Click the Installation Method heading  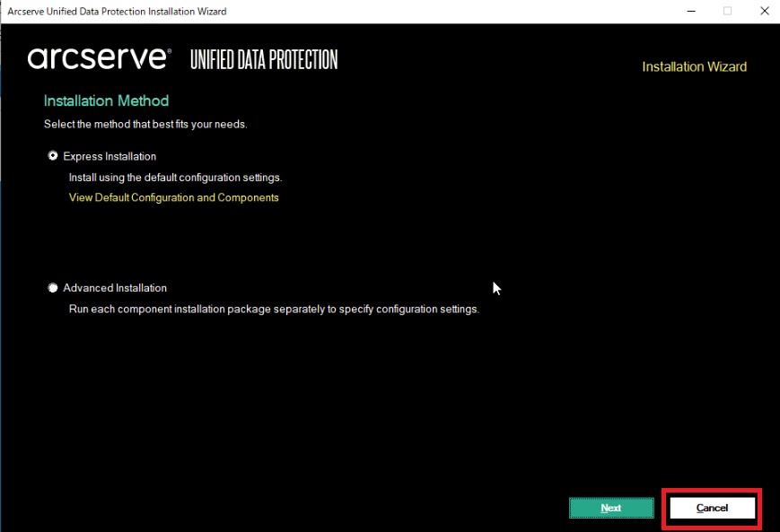click(x=106, y=101)
